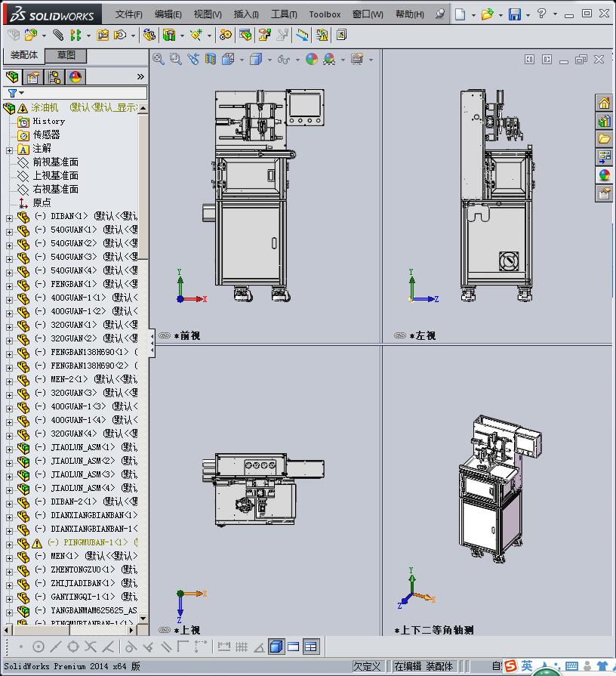Open dropdown arrow beside Save icon

coord(528,15)
